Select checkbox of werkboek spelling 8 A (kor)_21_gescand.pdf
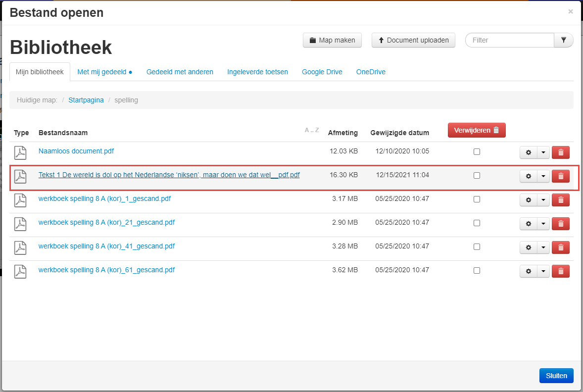 (477, 223)
